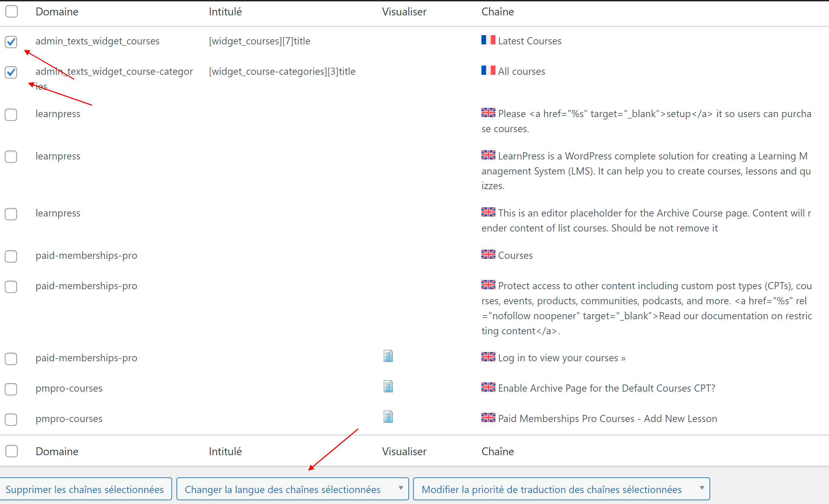This screenshot has height=504, width=829.
Task: Open the view icon for 'Log in to view your courses'
Action: (388, 356)
